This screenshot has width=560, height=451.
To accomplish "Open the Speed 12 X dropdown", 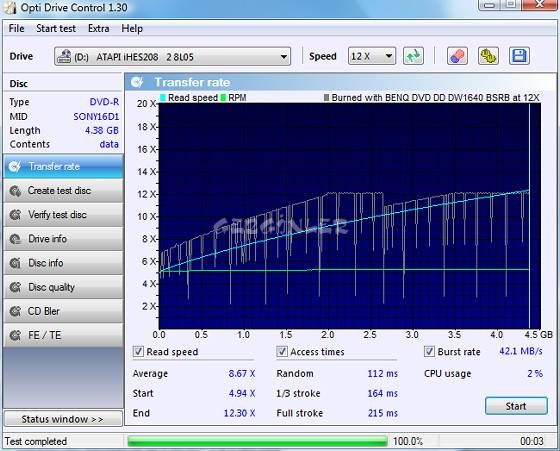I will [x=372, y=56].
